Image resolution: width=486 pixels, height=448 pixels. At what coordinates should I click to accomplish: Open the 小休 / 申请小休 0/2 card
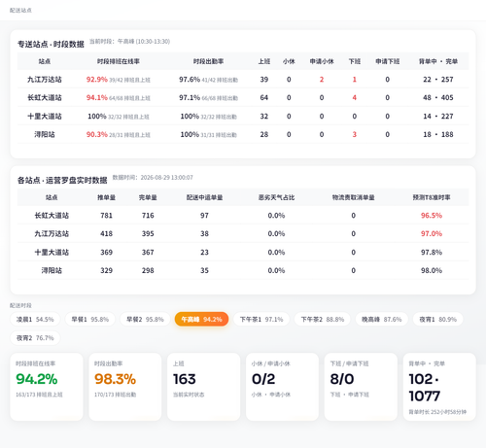[x=282, y=387]
